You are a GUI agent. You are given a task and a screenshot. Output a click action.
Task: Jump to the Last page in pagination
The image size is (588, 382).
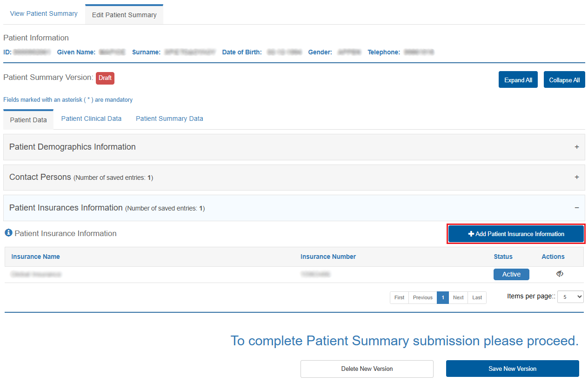click(477, 297)
